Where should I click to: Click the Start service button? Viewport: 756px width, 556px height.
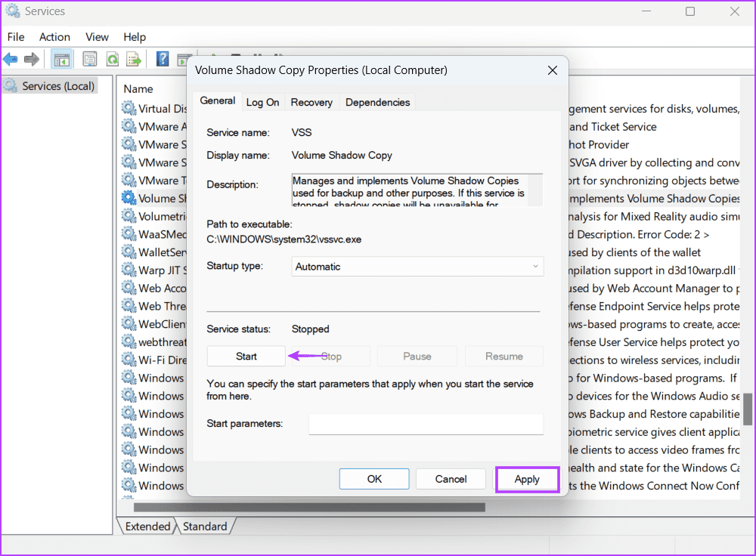point(246,356)
